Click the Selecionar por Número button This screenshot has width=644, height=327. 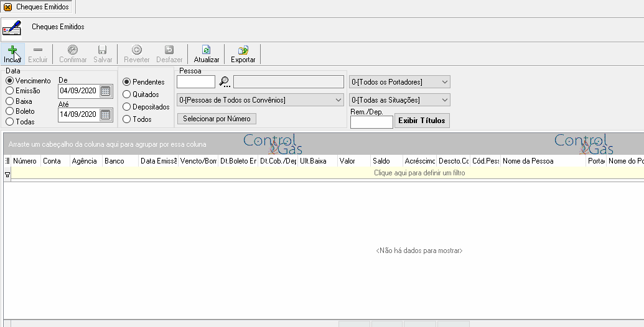(217, 119)
